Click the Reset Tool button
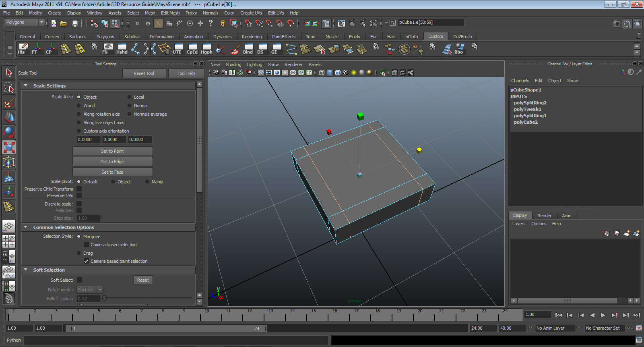Viewport: 644px width, 347px height. click(144, 73)
